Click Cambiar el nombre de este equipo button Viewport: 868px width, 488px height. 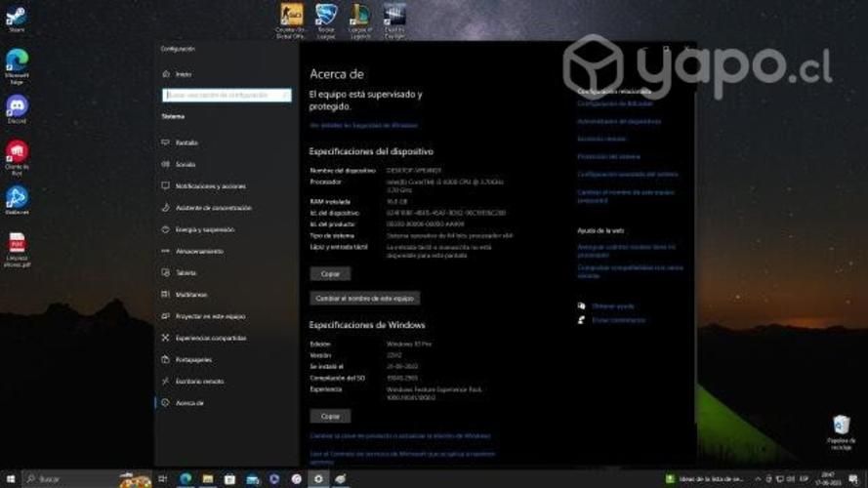[x=365, y=299]
